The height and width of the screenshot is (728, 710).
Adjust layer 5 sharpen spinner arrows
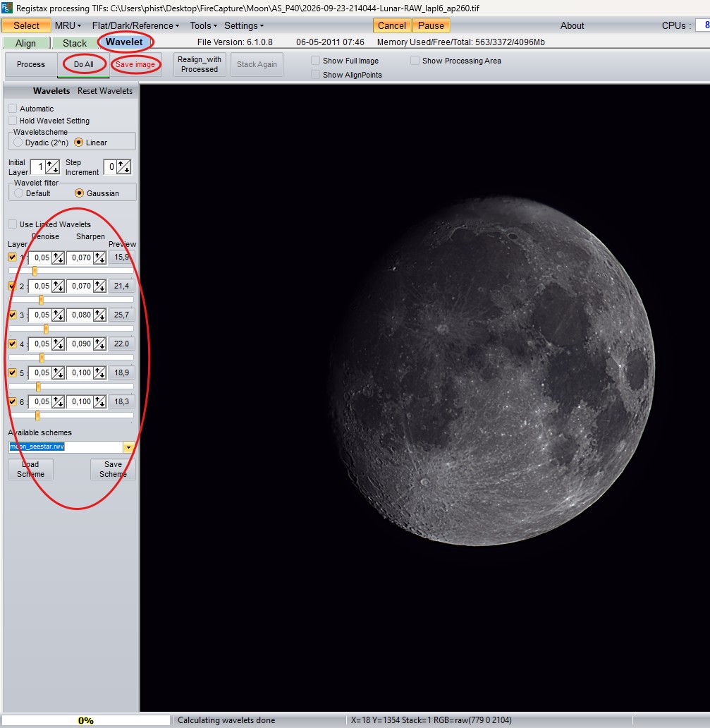point(100,373)
